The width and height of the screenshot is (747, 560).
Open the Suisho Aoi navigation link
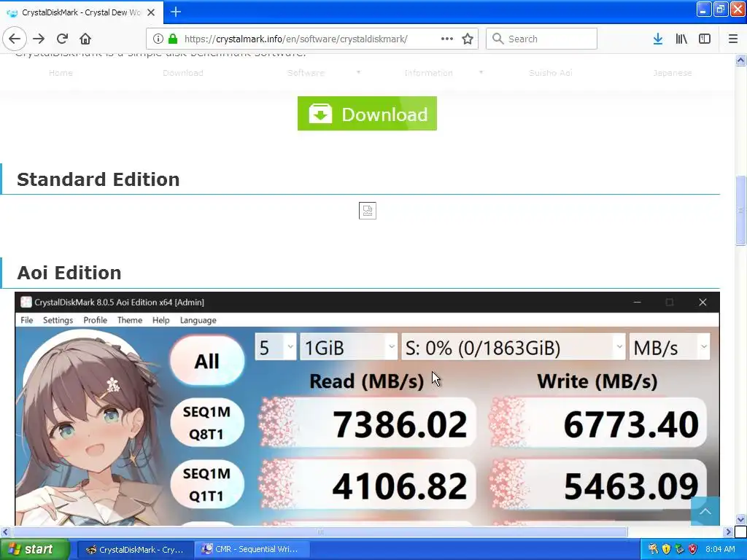point(551,73)
